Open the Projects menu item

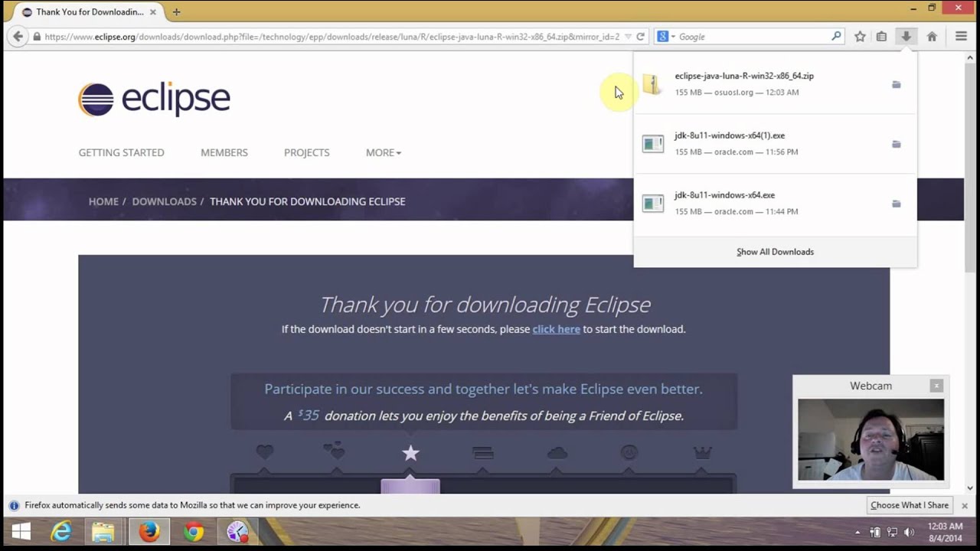307,152
